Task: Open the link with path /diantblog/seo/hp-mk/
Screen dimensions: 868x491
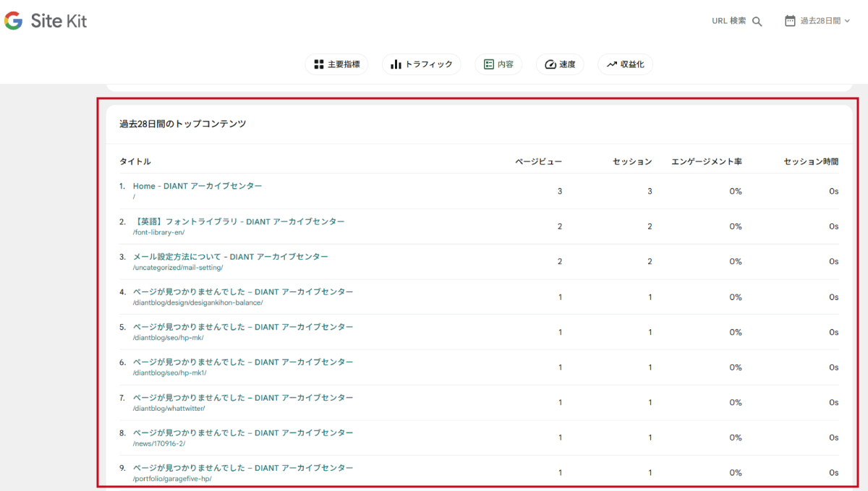Action: tap(243, 327)
